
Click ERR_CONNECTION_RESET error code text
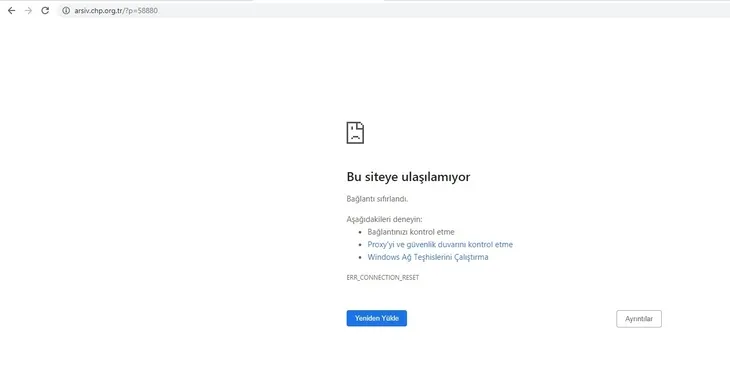[383, 278]
